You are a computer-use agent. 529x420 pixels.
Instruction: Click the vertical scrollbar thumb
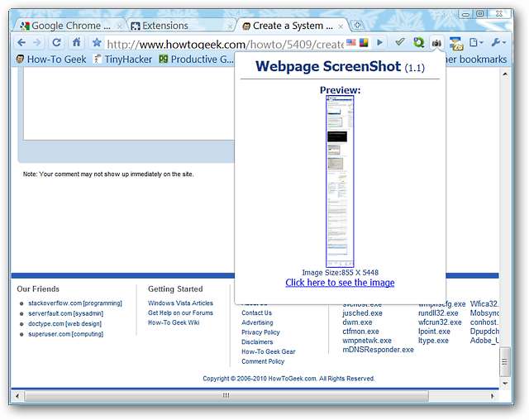click(505, 362)
